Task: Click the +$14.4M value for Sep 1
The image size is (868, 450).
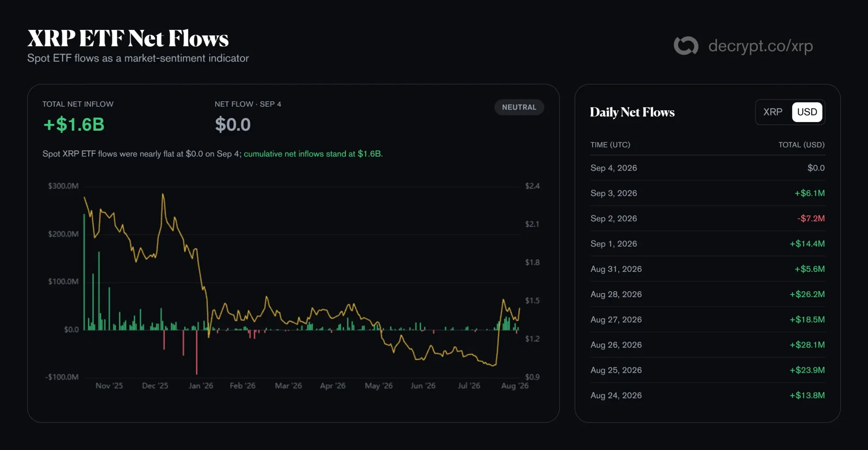Action: tap(807, 244)
